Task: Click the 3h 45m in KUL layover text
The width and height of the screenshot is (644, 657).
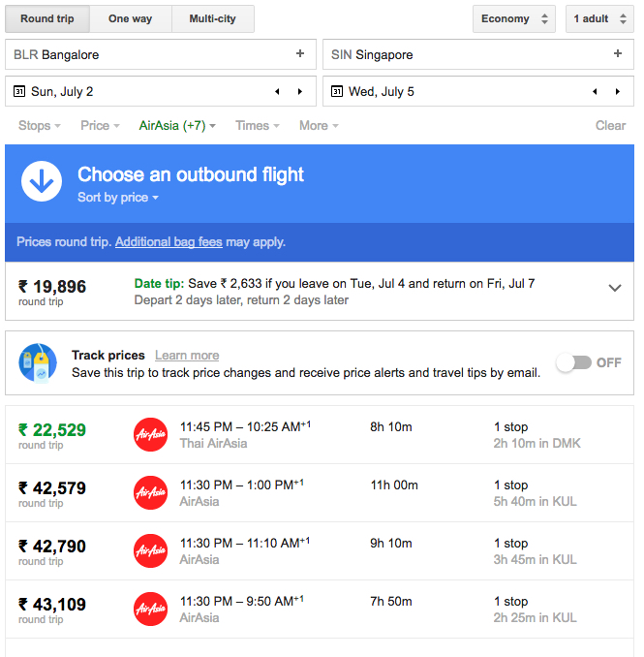Action: [536, 560]
